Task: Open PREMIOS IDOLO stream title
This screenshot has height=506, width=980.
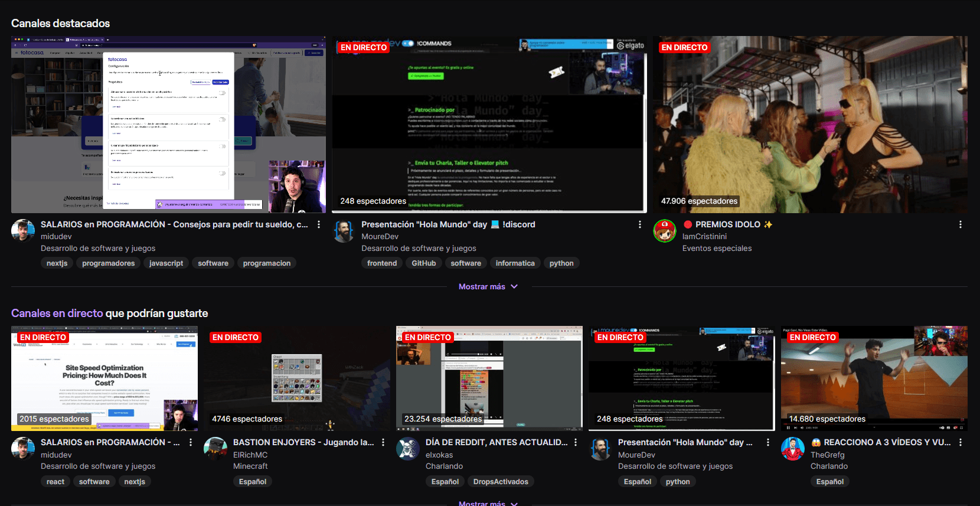Action: pyautogui.click(x=728, y=224)
